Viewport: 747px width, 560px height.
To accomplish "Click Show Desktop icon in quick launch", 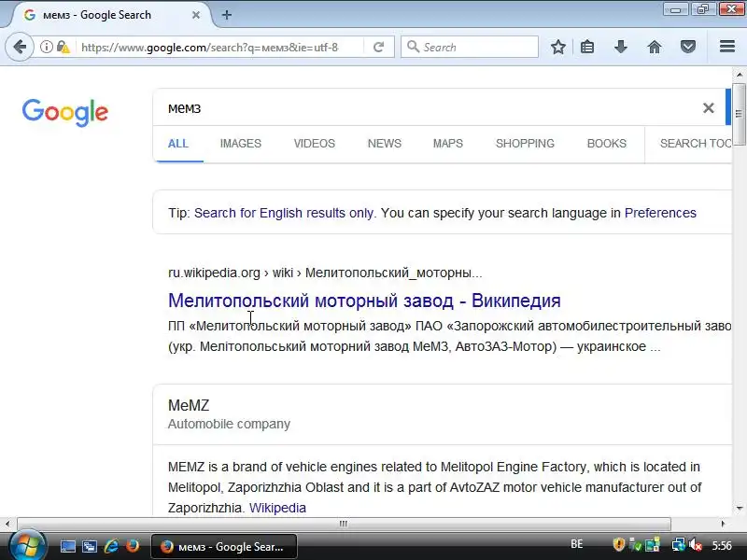I will (67, 546).
